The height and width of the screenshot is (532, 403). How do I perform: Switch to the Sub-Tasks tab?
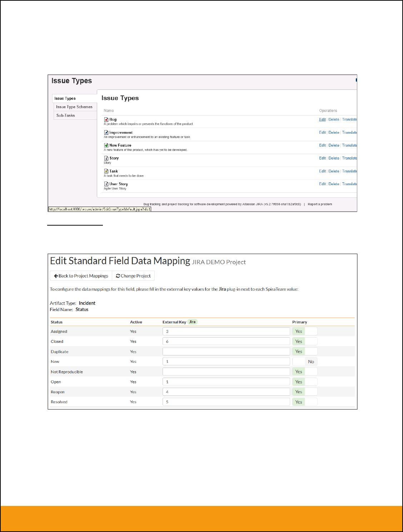click(66, 115)
